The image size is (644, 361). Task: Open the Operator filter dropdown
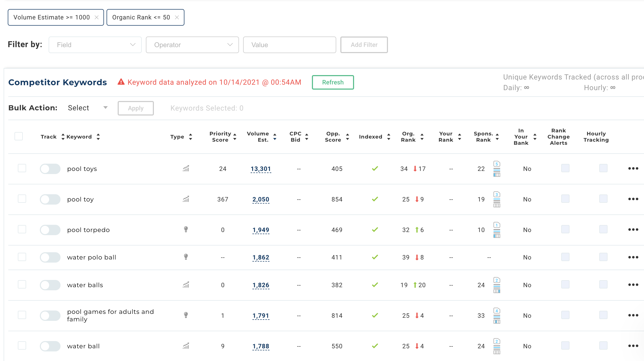[x=192, y=45]
